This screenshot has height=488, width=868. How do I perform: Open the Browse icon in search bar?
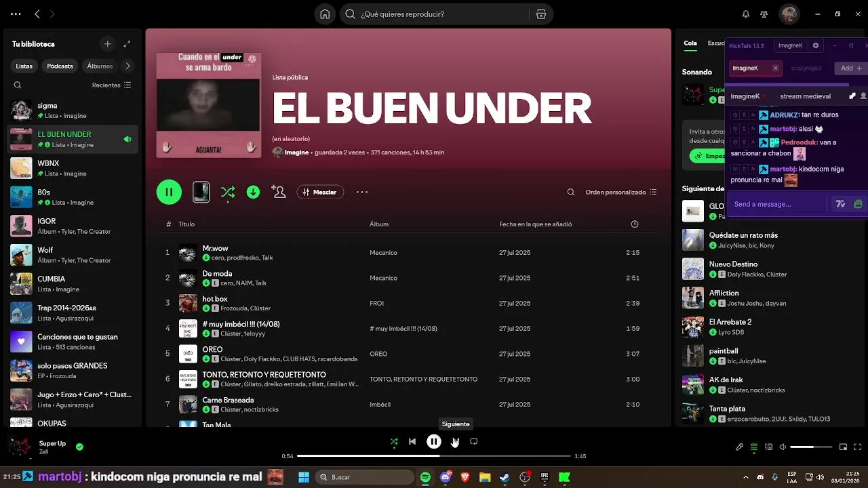click(x=540, y=14)
